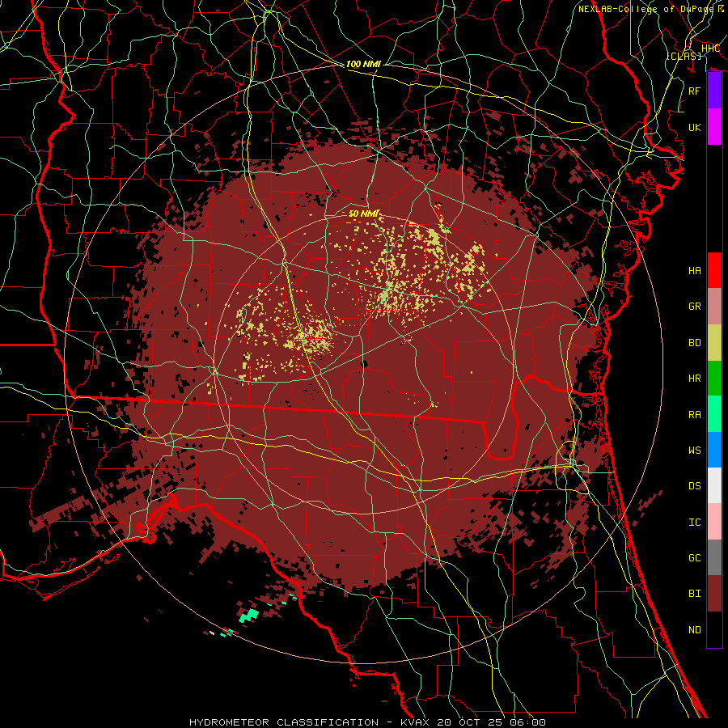Viewport: 728px width, 728px height.
Task: Click the HR legend label
Action: click(695, 379)
